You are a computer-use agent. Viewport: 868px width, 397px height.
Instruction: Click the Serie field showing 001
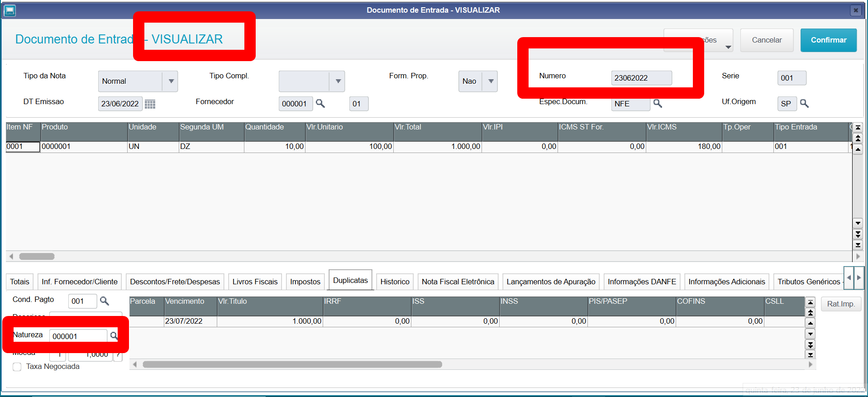792,78
